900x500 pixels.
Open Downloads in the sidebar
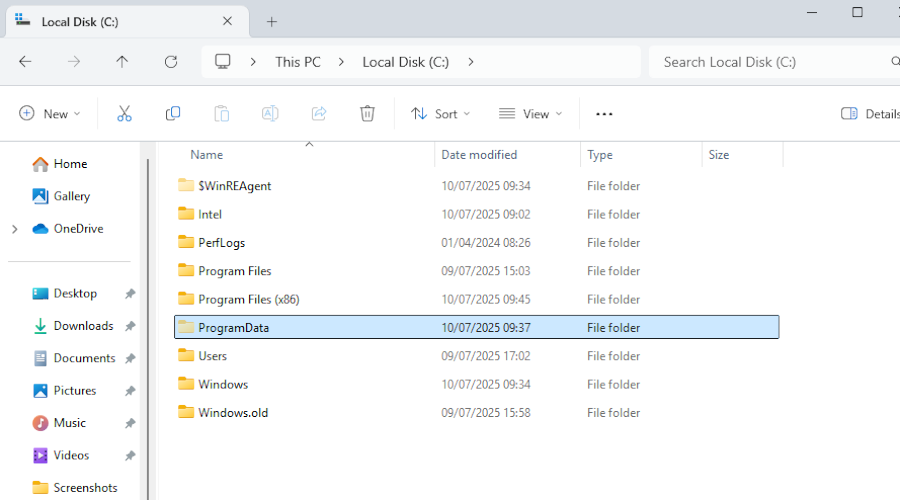(x=83, y=326)
